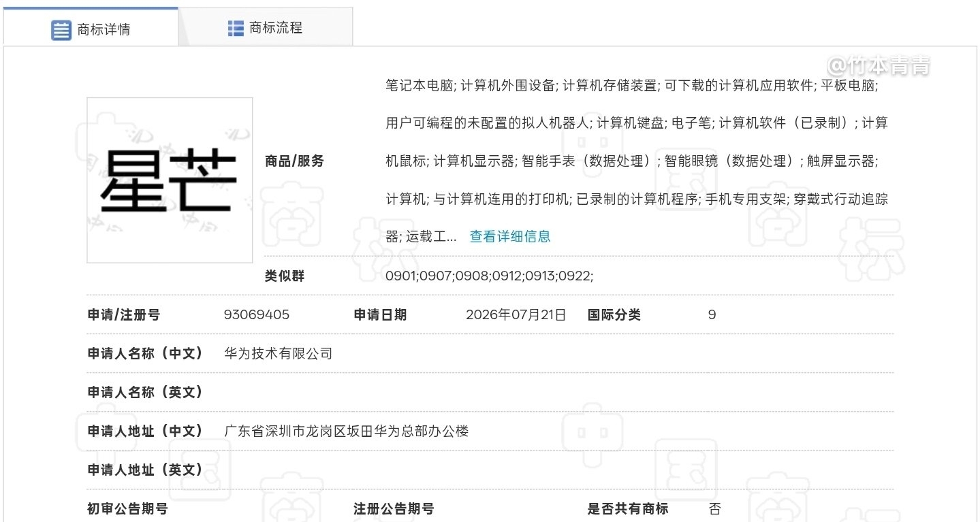Switch to the 商标流程 tab
The width and height of the screenshot is (980, 522).
266,27
